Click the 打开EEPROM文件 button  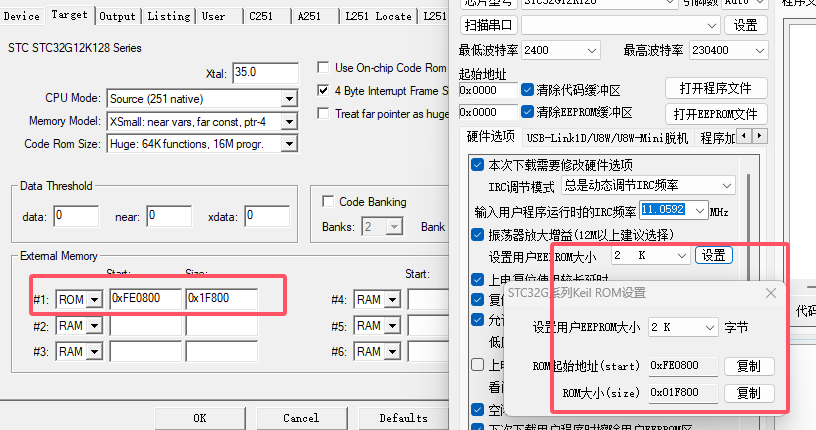716,113
